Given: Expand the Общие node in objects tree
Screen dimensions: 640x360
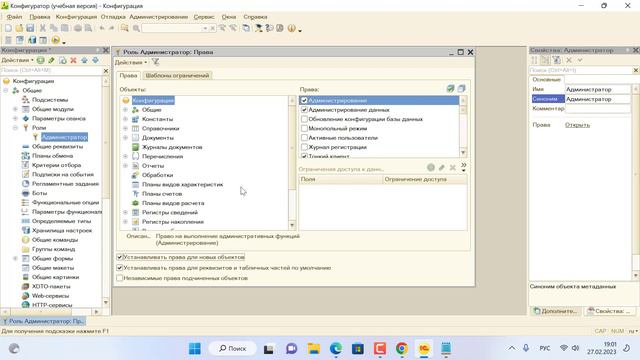Looking at the screenshot, I should [x=125, y=110].
